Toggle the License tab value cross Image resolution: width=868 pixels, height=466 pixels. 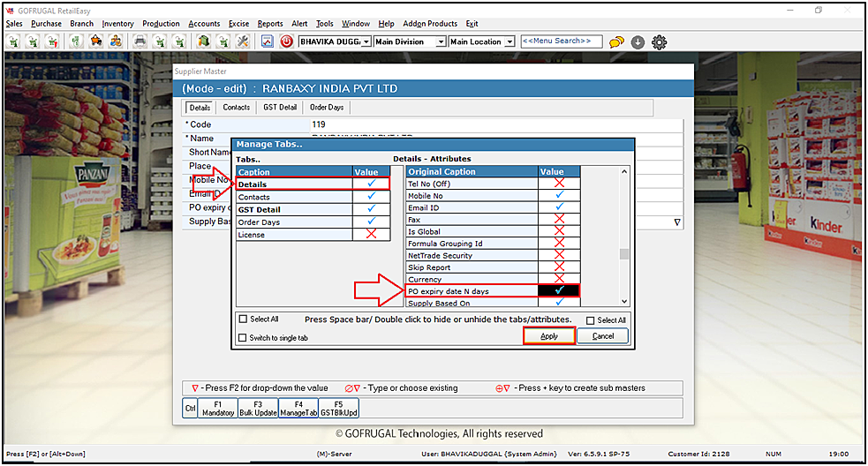tap(371, 235)
